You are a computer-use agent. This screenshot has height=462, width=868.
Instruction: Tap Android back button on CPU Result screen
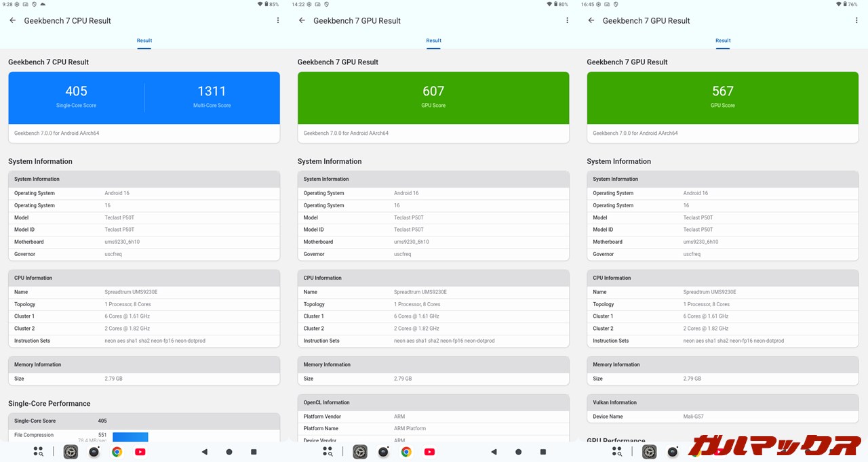204,452
